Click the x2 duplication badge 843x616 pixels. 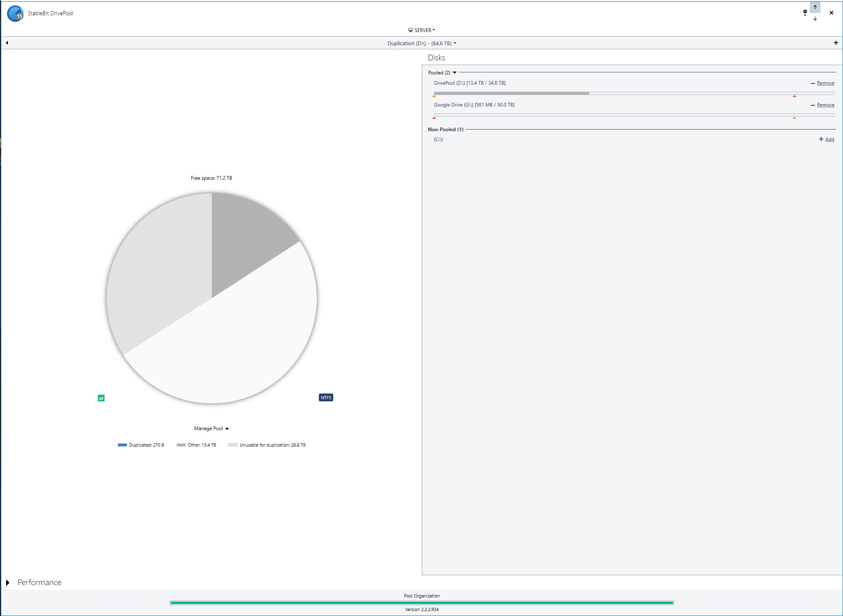(x=101, y=398)
